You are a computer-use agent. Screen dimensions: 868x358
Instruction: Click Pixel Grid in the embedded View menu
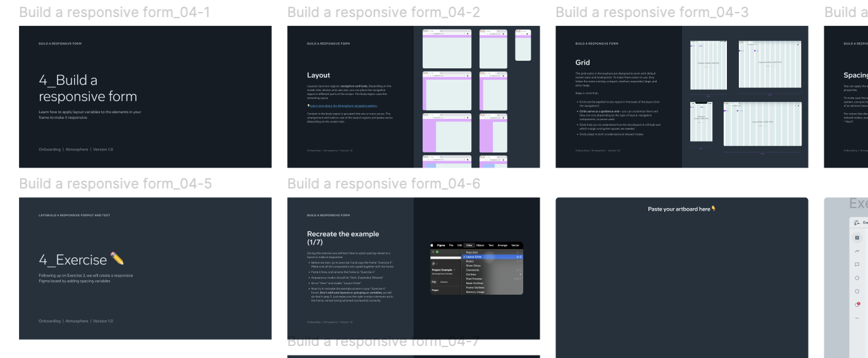(472, 252)
